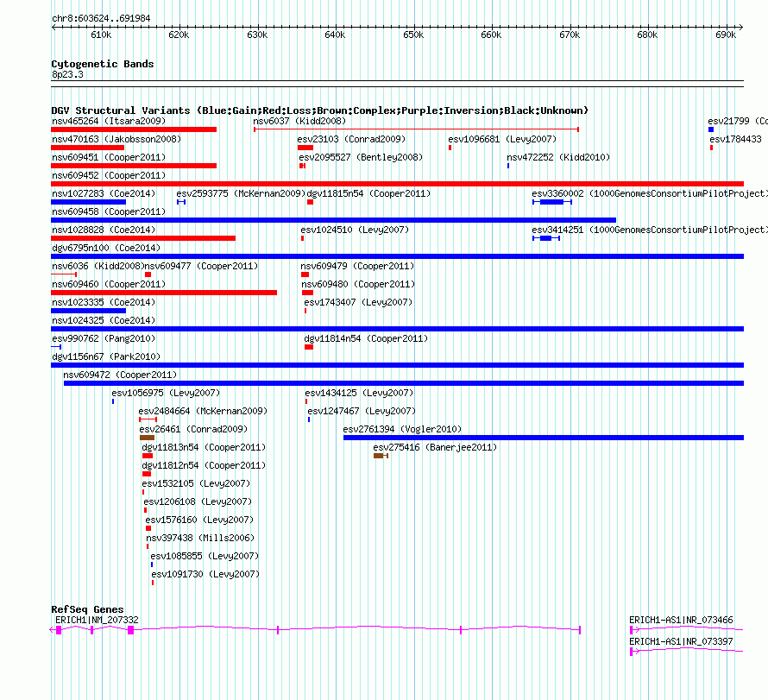Select esv1434125 (Levy2007) label
This screenshot has width=768, height=700.
click(x=359, y=393)
